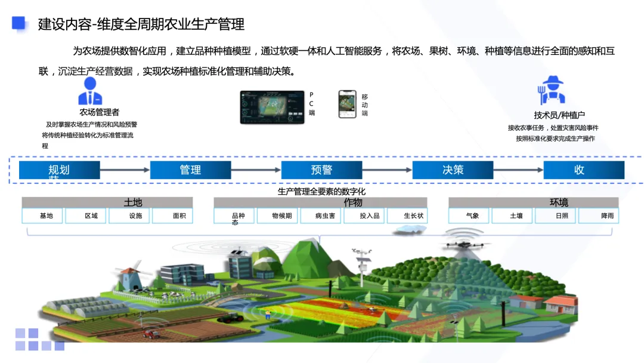Click the red harvester on the brown field
This screenshot has width=644, height=363.
151,334
